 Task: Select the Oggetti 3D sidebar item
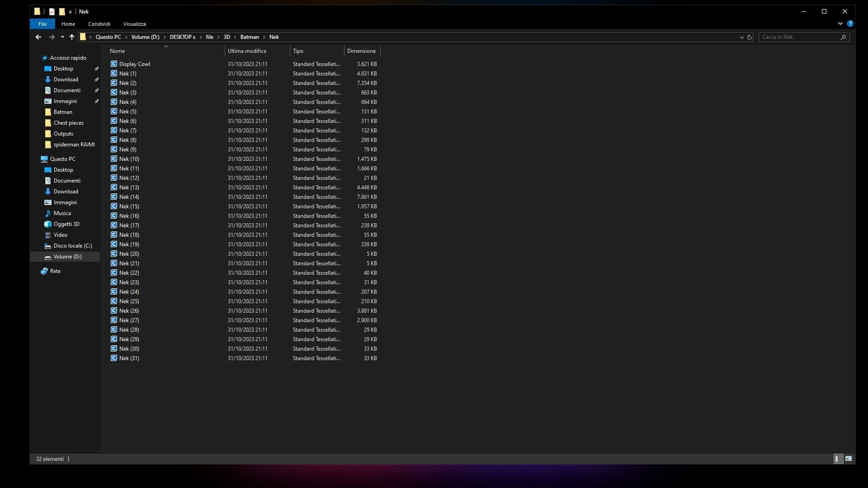tap(66, 224)
